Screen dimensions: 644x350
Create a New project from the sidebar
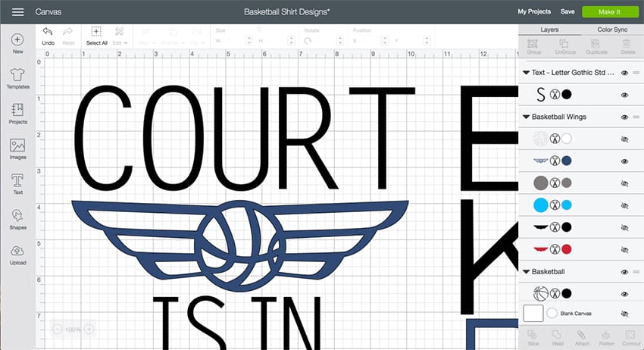(x=17, y=43)
